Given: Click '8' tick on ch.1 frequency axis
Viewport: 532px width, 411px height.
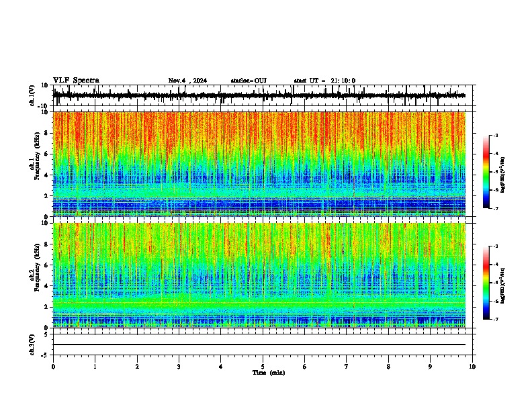Looking at the screenshot, I should (x=47, y=133).
